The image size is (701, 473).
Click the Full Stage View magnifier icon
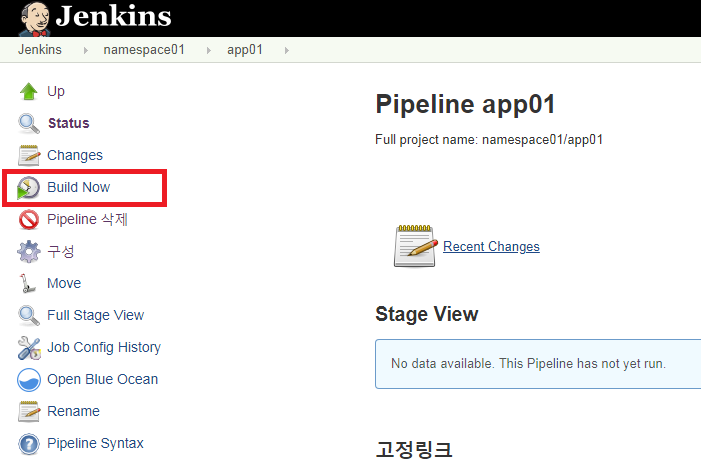pyautogui.click(x=29, y=315)
